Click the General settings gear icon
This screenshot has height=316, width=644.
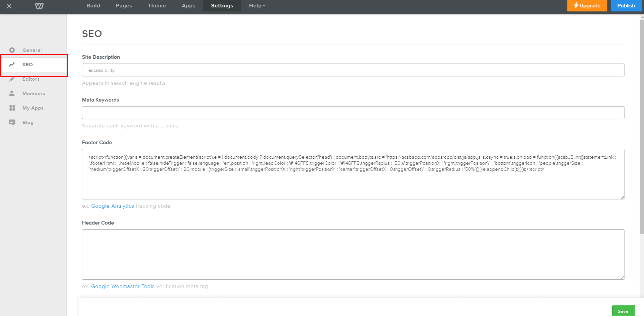pos(12,50)
